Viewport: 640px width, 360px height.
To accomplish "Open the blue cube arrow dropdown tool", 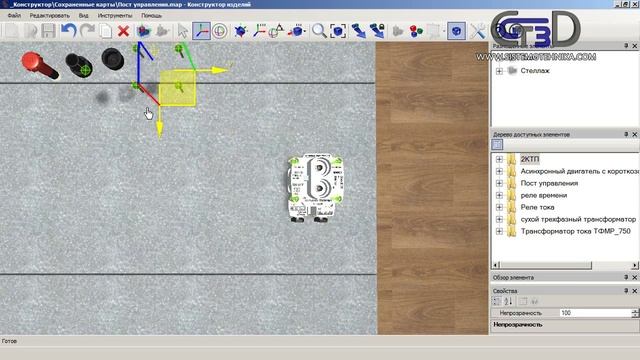I will click(x=297, y=31).
